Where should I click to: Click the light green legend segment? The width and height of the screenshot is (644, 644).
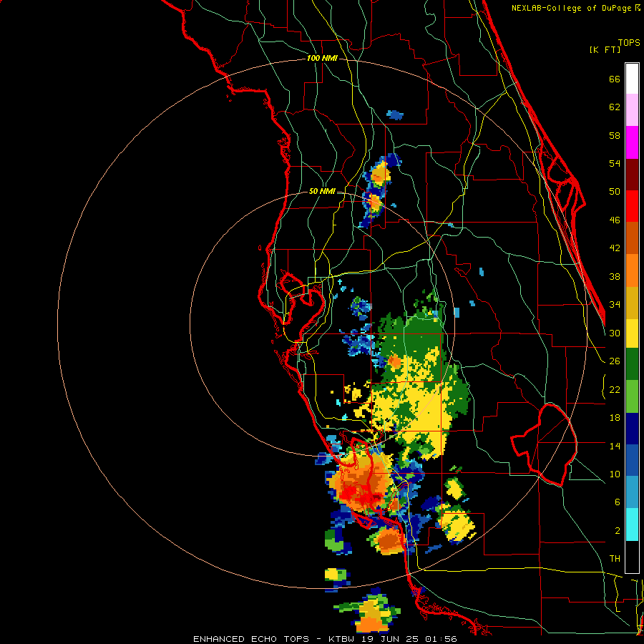(x=632, y=396)
